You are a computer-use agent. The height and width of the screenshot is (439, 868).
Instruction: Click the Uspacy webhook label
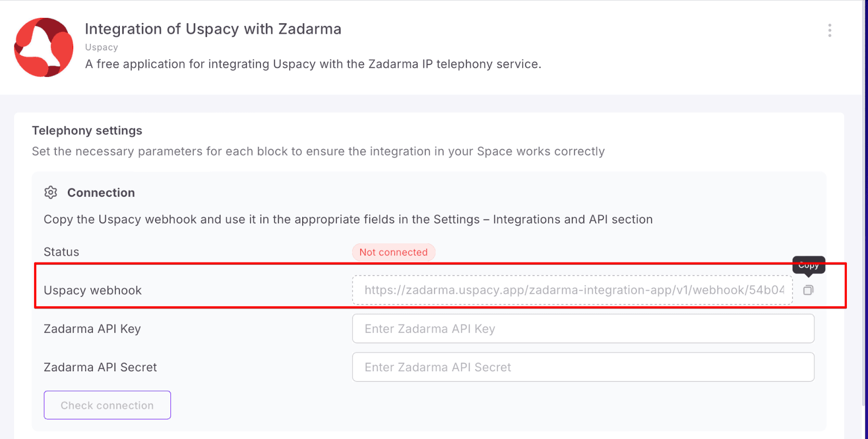pyautogui.click(x=92, y=290)
